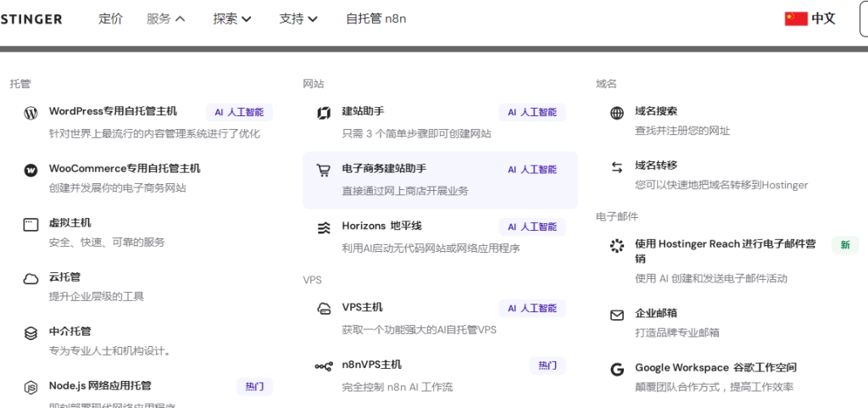Click description 利用AI启动无代码网站或网络应用程序
868x408 pixels.
pos(431,249)
